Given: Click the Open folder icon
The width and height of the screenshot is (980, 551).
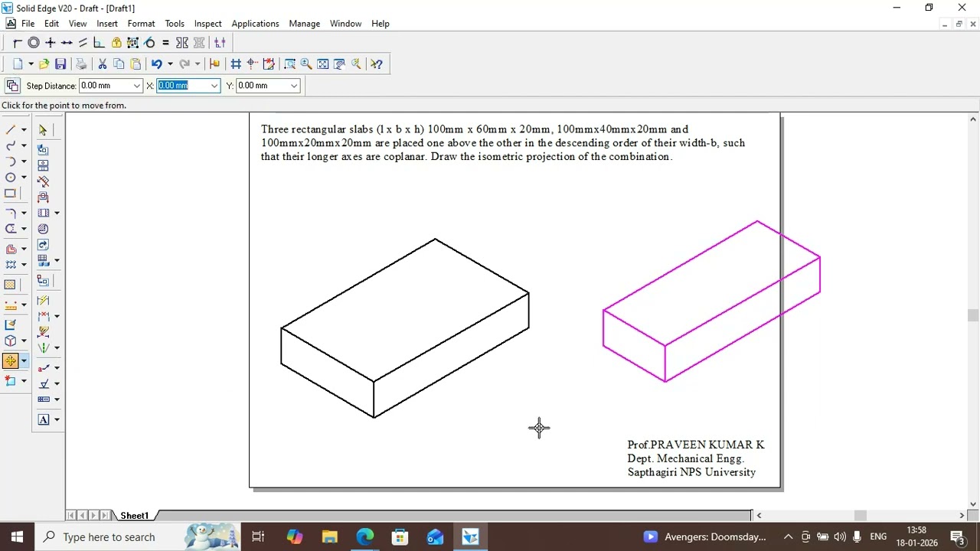Looking at the screenshot, I should point(44,64).
